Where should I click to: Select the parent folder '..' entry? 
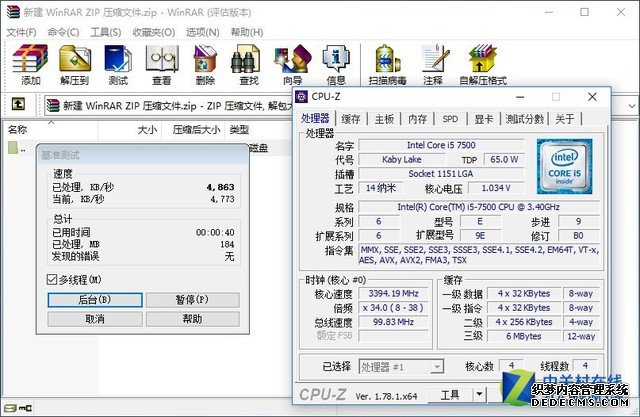coord(16,148)
